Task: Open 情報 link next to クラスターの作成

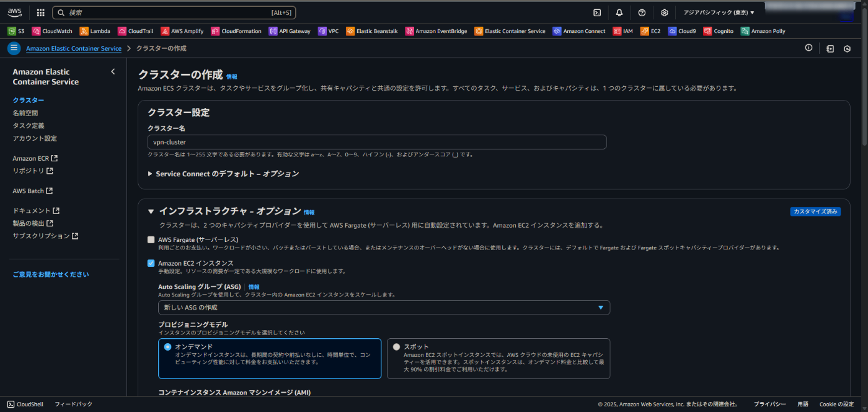Action: click(x=231, y=76)
